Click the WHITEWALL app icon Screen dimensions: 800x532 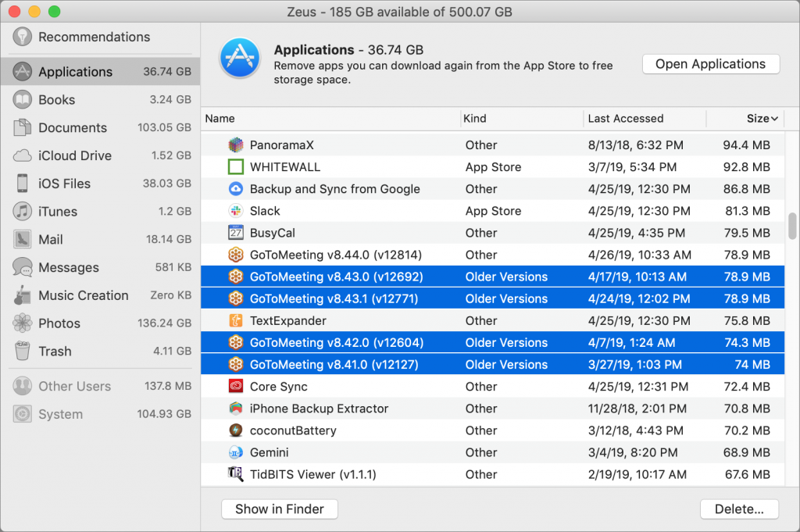point(235,167)
